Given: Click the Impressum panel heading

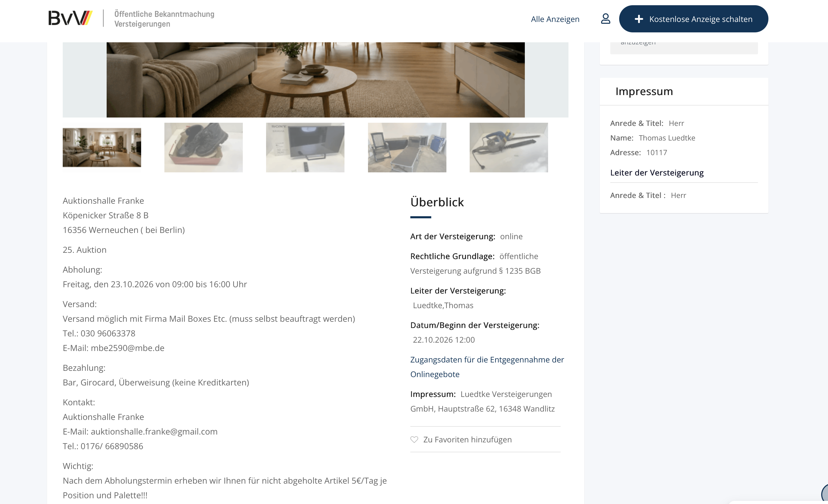Looking at the screenshot, I should pyautogui.click(x=644, y=91).
